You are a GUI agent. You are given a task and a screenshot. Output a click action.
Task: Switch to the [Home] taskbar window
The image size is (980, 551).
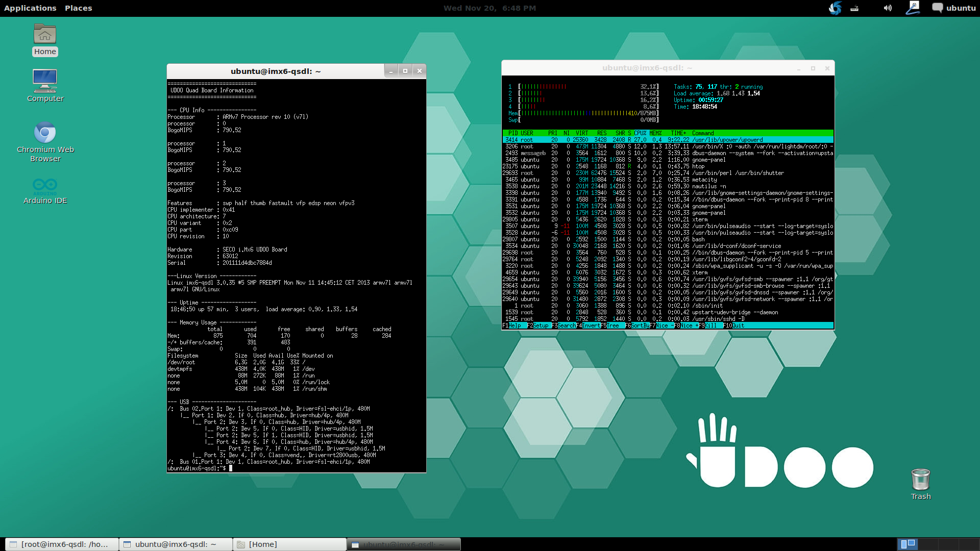click(x=289, y=544)
